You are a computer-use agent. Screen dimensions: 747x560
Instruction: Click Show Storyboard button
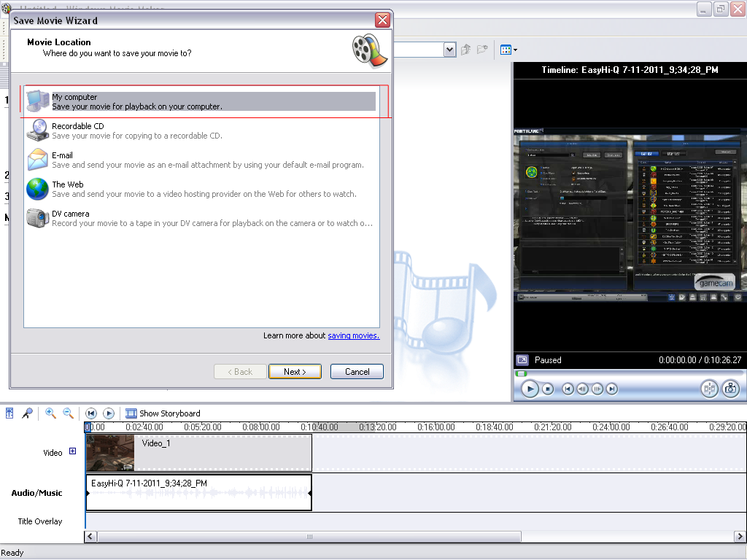pos(163,413)
